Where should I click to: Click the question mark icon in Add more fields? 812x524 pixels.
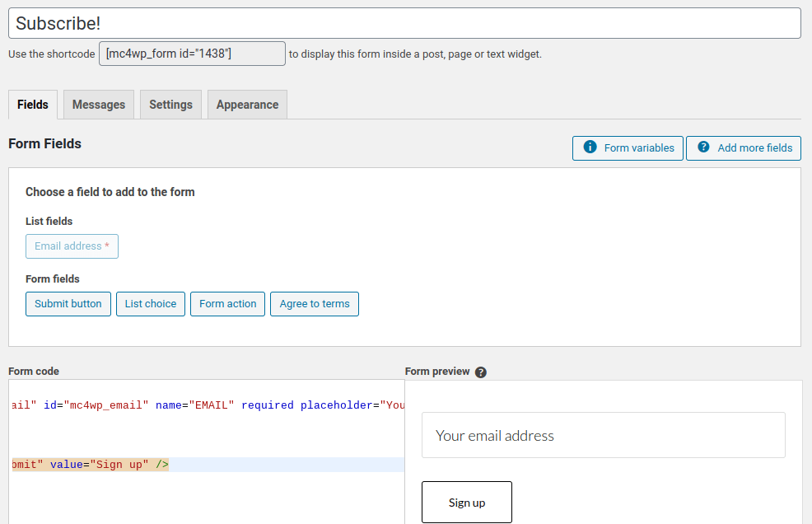703,147
